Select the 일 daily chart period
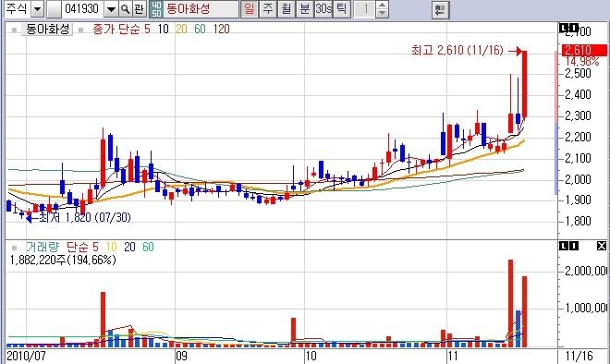Viewport: 610px width, 364px height. [249, 9]
